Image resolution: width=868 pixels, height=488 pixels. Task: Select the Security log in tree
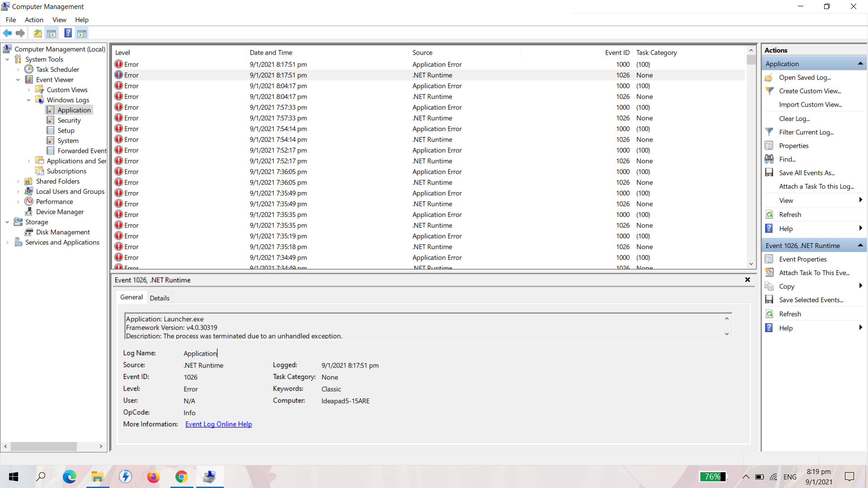69,120
